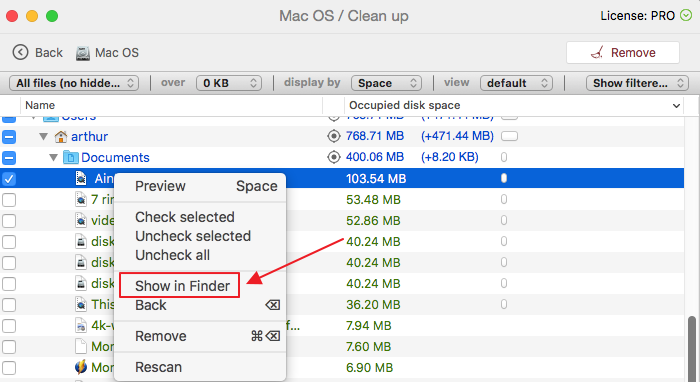Click the (+471.44 MB) change value
Viewport: 700px width, 382px height.
coord(457,136)
